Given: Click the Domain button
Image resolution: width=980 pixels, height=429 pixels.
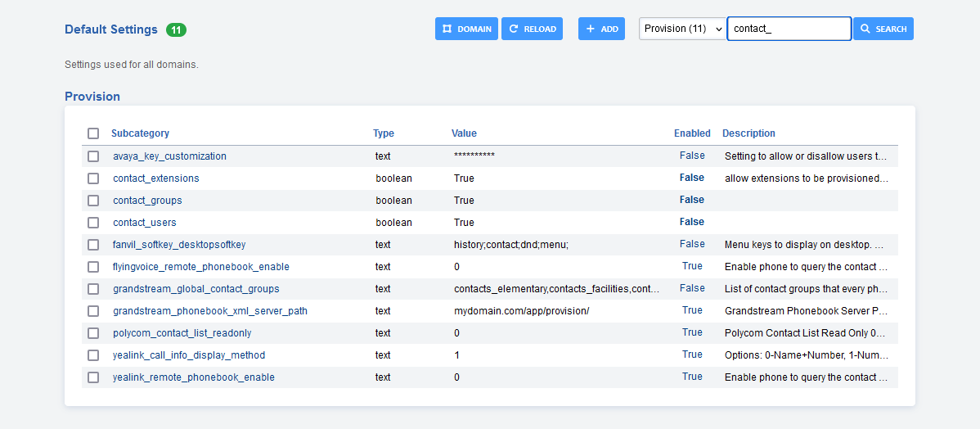Looking at the screenshot, I should [x=466, y=29].
